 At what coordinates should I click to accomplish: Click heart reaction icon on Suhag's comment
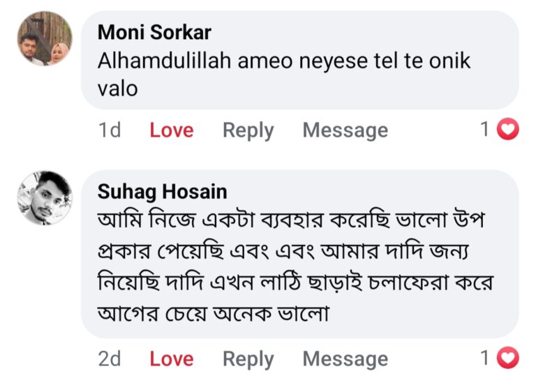[x=508, y=358]
